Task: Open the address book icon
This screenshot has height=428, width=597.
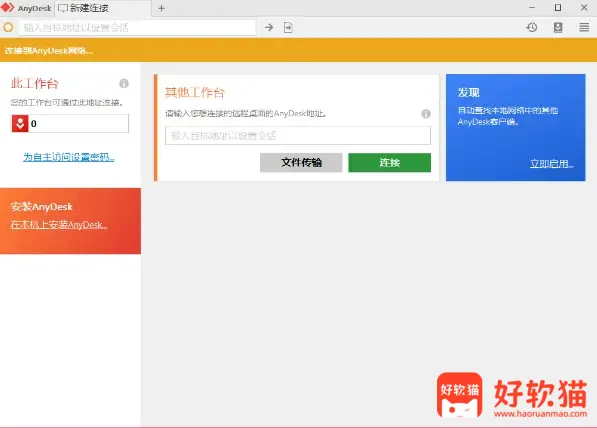Action: coord(558,27)
